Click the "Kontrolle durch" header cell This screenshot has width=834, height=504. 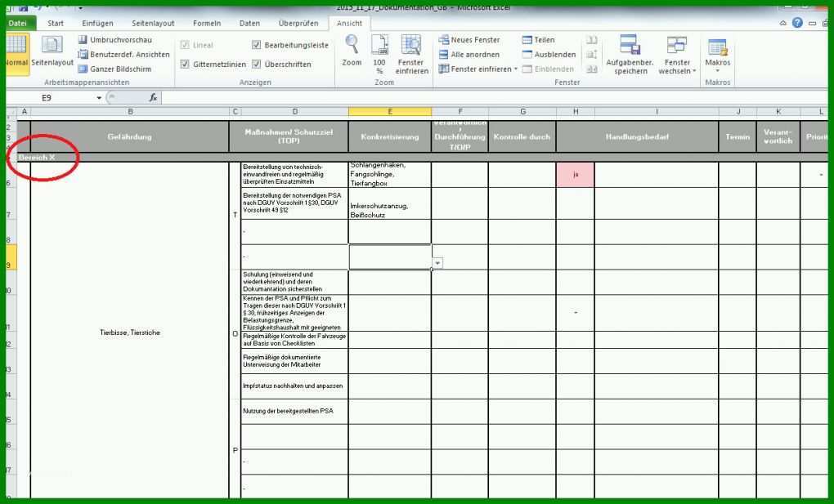(x=522, y=136)
